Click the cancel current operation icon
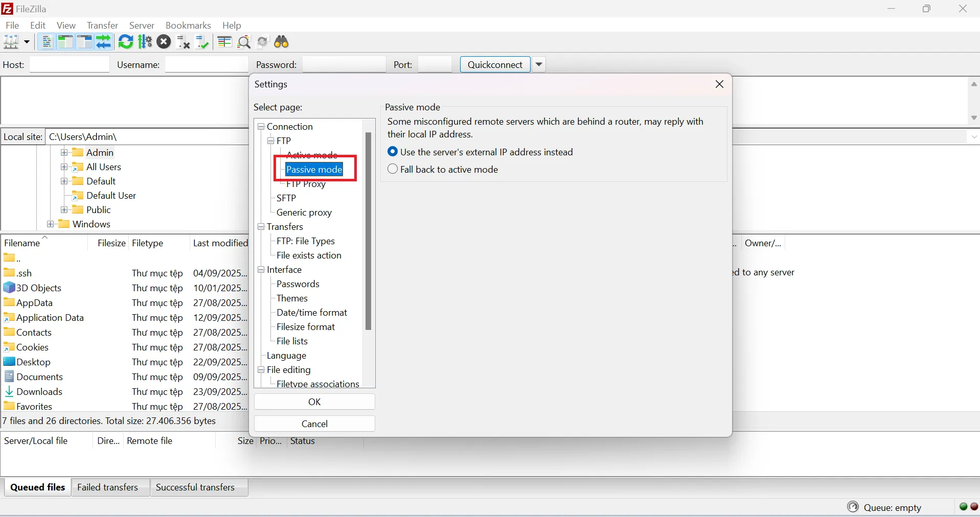 coord(164,42)
